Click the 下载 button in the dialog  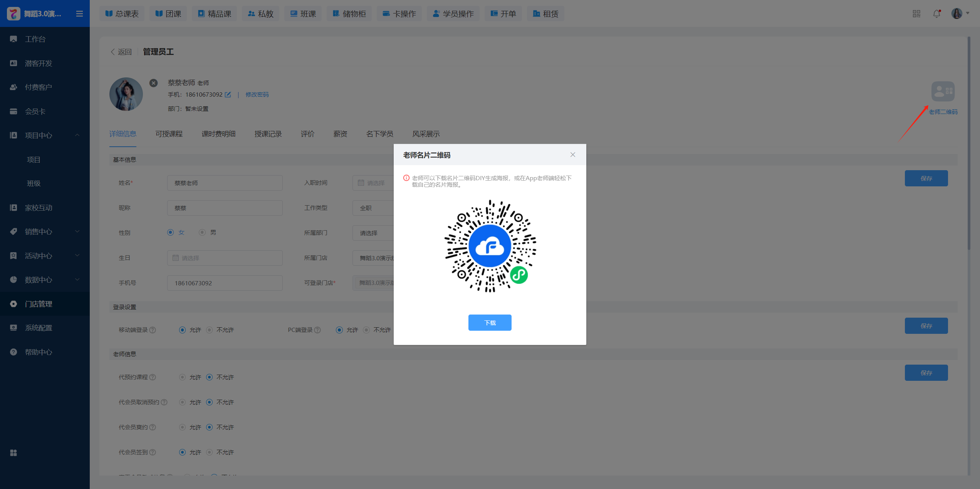pos(490,323)
